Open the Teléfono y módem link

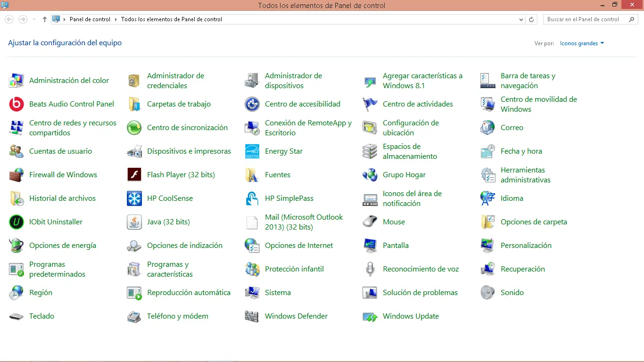tap(178, 316)
